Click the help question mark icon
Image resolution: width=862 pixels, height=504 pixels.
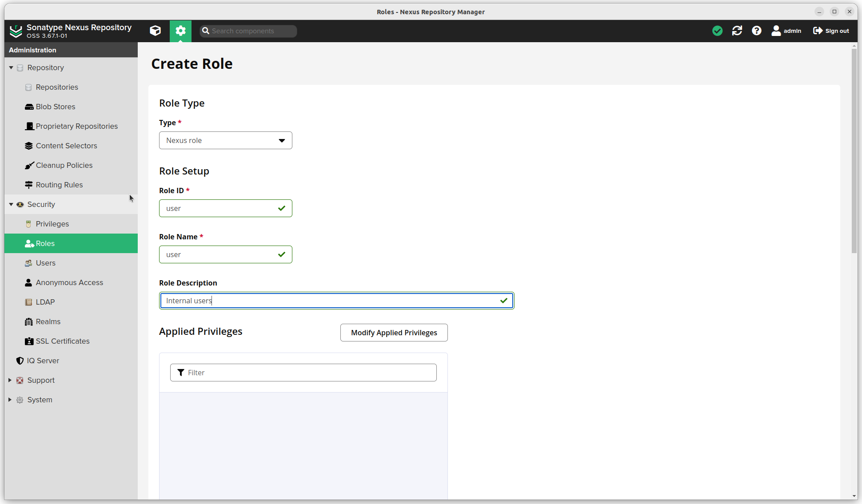(757, 31)
